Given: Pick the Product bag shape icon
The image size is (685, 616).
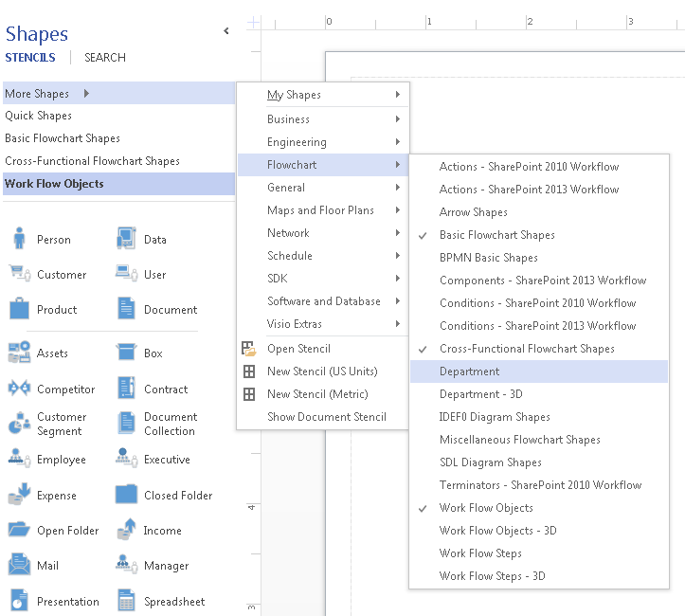Looking at the screenshot, I should tap(19, 309).
